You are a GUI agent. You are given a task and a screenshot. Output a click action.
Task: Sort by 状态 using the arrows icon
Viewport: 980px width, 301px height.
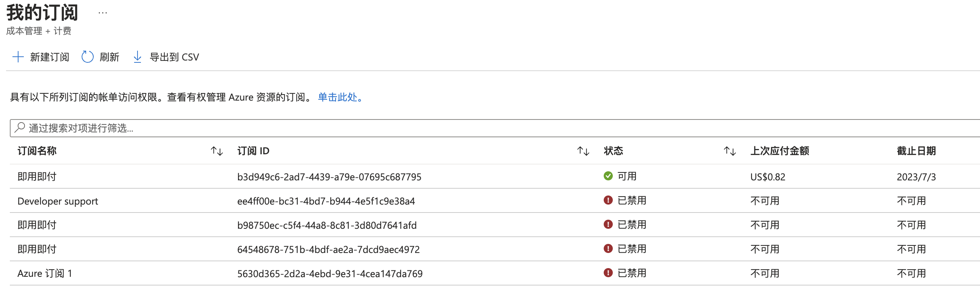[730, 151]
